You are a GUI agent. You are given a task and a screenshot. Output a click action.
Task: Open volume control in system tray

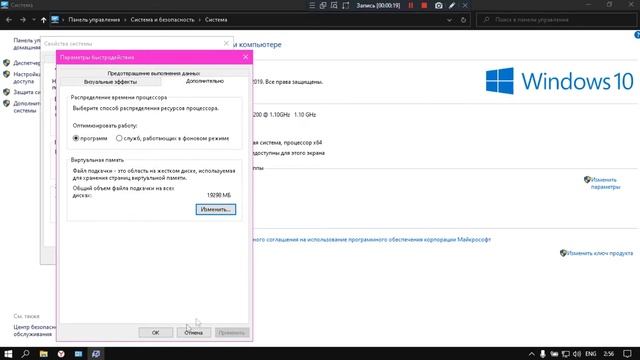click(x=577, y=354)
